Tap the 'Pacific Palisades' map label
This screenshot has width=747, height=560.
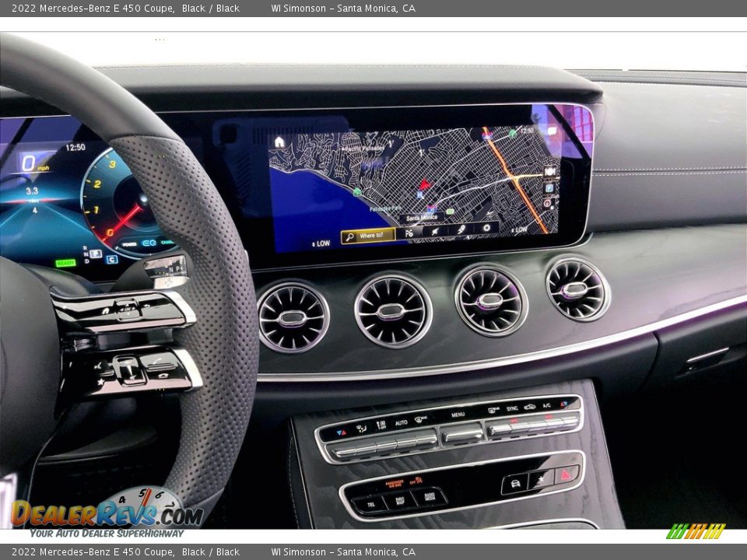(364, 149)
